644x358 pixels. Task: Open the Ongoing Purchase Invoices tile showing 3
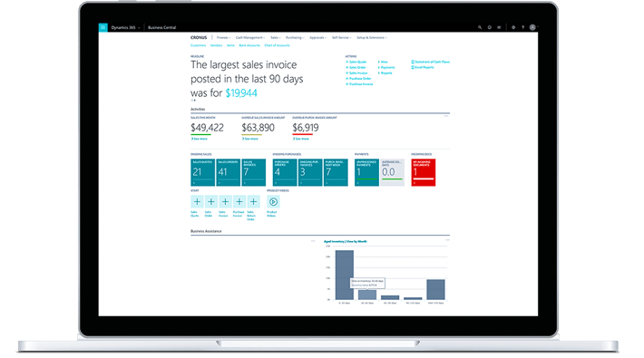[x=310, y=172]
